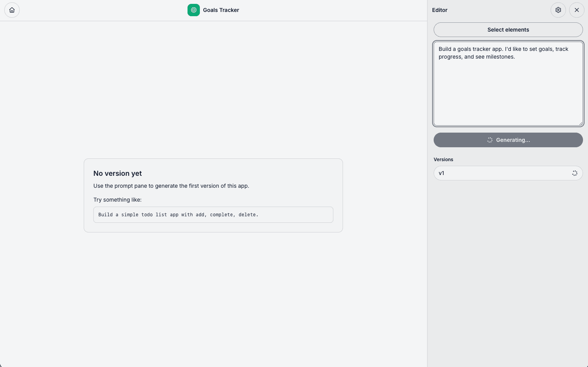
Task: Click the loading spinner inside the Generating button
Action: tap(490, 140)
